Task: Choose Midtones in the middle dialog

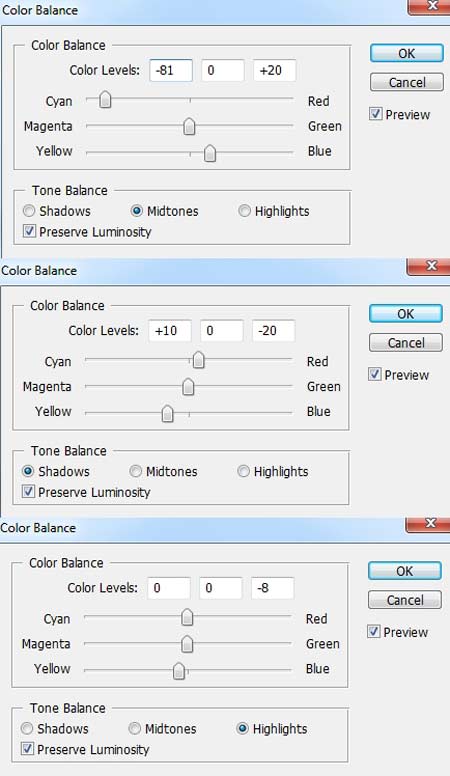Action: [135, 472]
